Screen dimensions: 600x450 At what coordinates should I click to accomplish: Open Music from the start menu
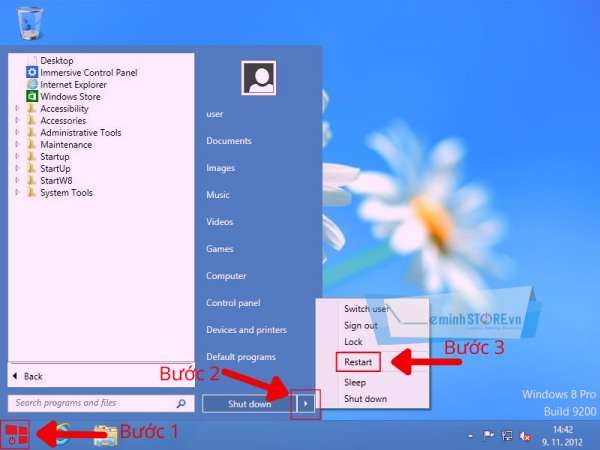click(218, 195)
